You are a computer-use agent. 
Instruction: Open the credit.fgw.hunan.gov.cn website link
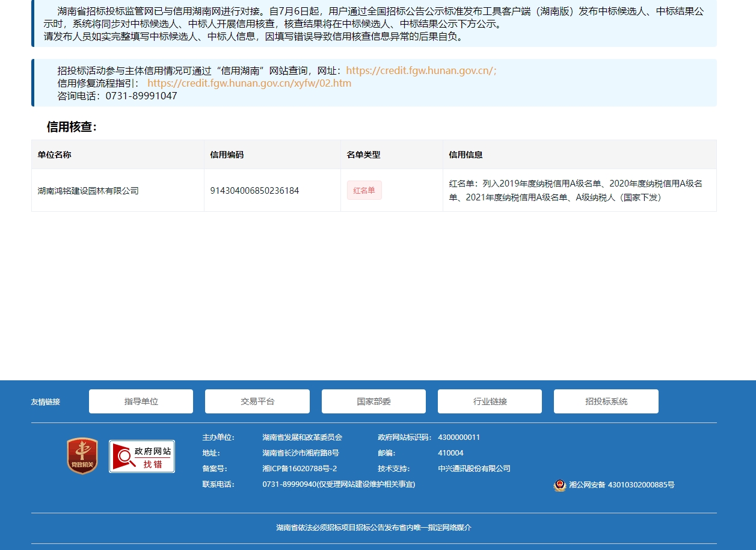coord(421,70)
